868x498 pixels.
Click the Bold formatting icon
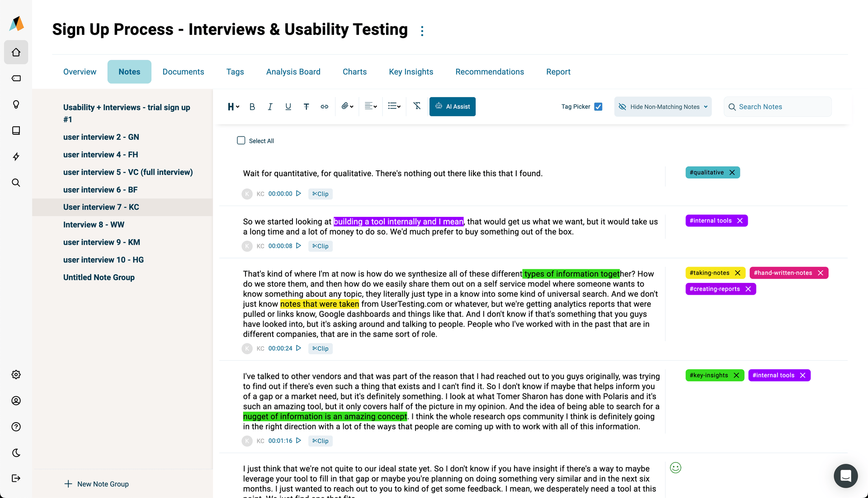[x=251, y=106]
